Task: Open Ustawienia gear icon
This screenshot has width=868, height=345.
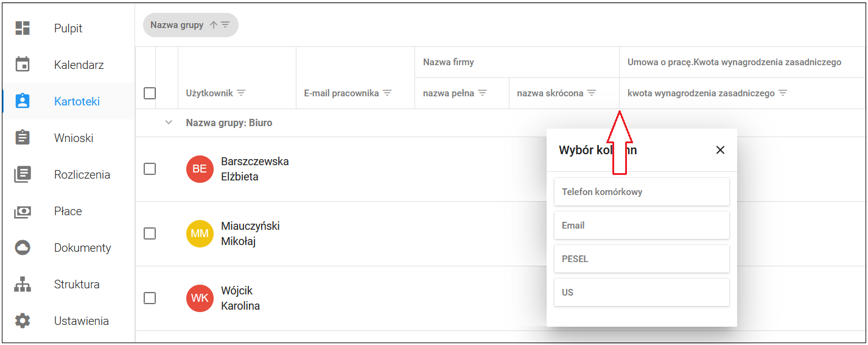Action: point(23,321)
